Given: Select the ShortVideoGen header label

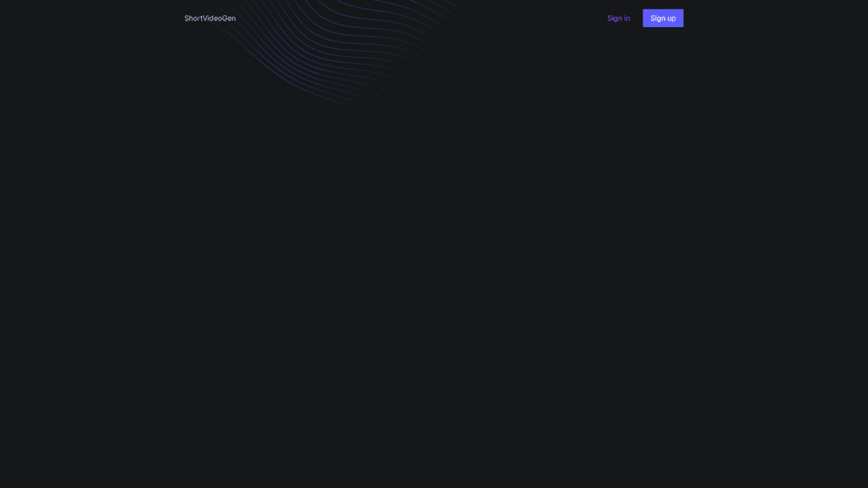Looking at the screenshot, I should (210, 19).
